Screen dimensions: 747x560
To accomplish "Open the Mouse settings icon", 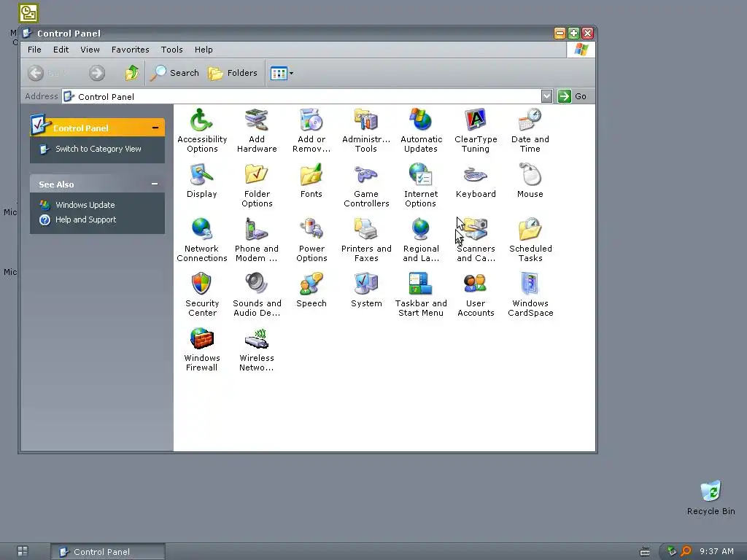I will [x=530, y=181].
